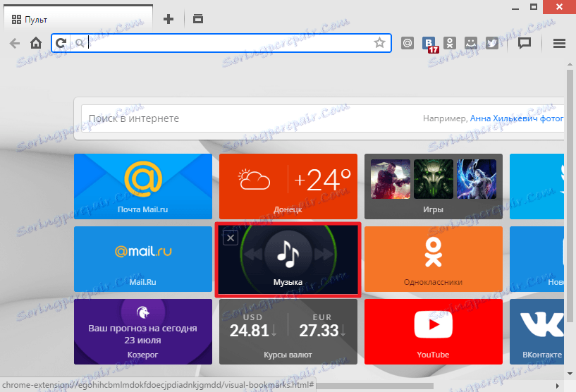Go back with the back arrow
The height and width of the screenshot is (392, 576).
point(15,43)
